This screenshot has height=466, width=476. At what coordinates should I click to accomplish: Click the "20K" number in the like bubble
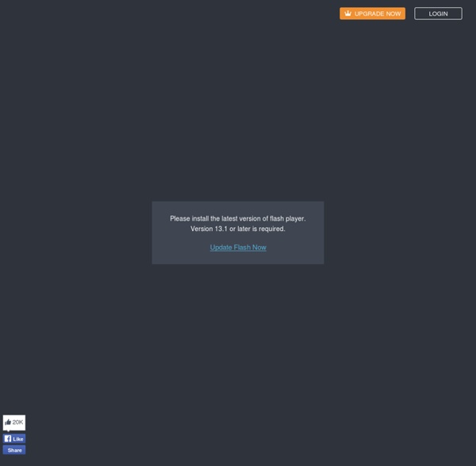tap(18, 422)
